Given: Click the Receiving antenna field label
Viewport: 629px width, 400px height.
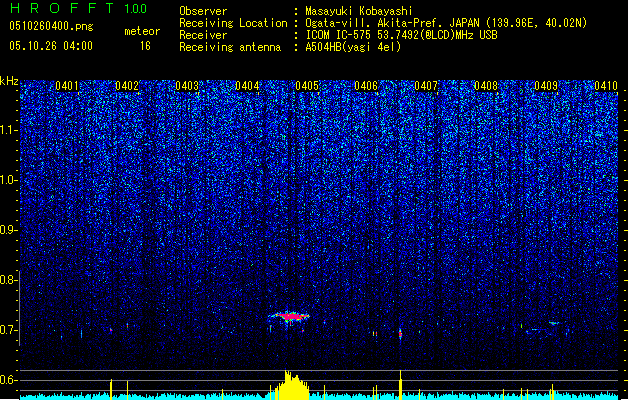Looking at the screenshot, I should point(230,47).
